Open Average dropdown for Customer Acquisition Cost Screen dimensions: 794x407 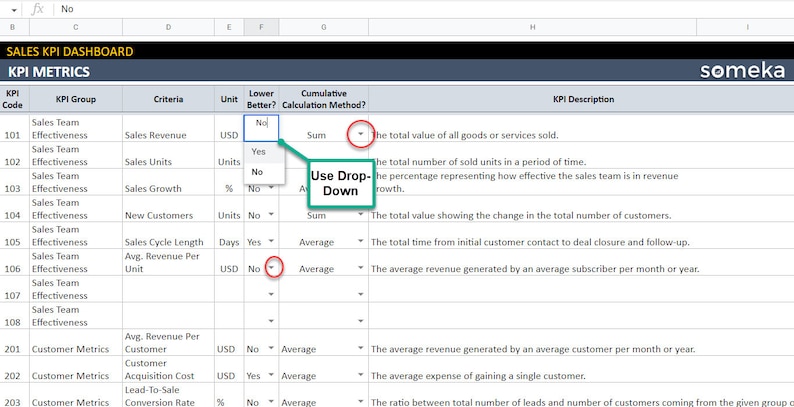point(361,375)
